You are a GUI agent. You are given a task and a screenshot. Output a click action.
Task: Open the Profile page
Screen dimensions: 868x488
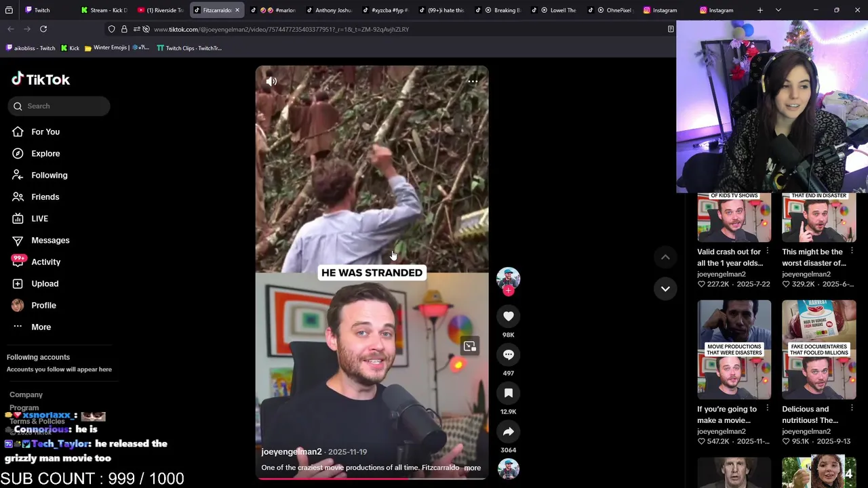tap(43, 305)
